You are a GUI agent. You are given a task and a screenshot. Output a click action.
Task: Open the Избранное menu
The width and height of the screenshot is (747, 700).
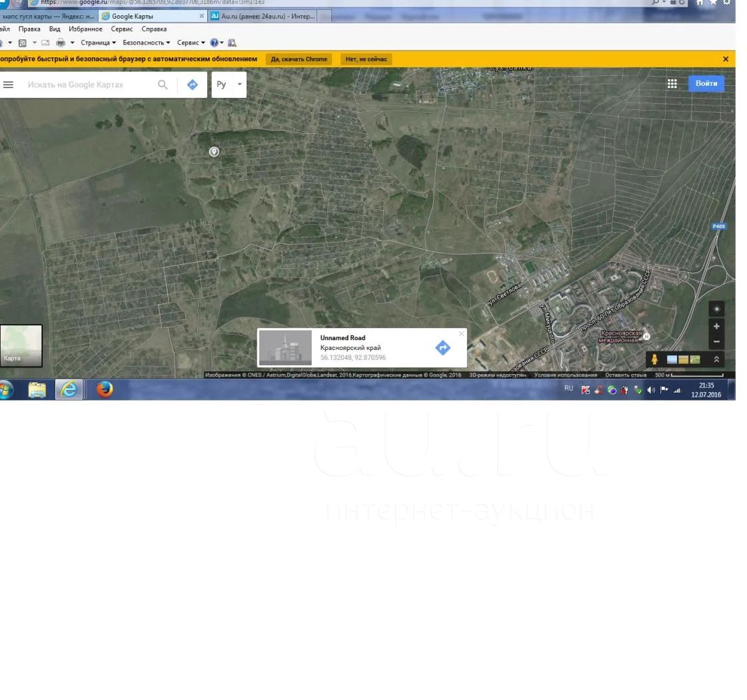(x=85, y=29)
